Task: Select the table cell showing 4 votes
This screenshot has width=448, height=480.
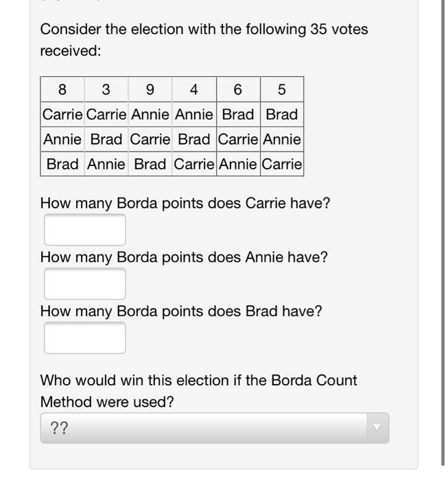Action: coord(194,89)
